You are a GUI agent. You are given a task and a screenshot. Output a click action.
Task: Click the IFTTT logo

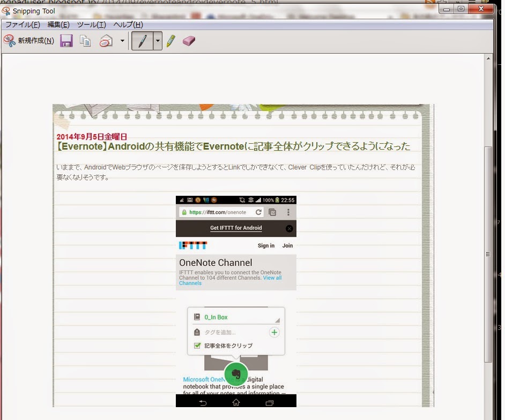pos(193,246)
